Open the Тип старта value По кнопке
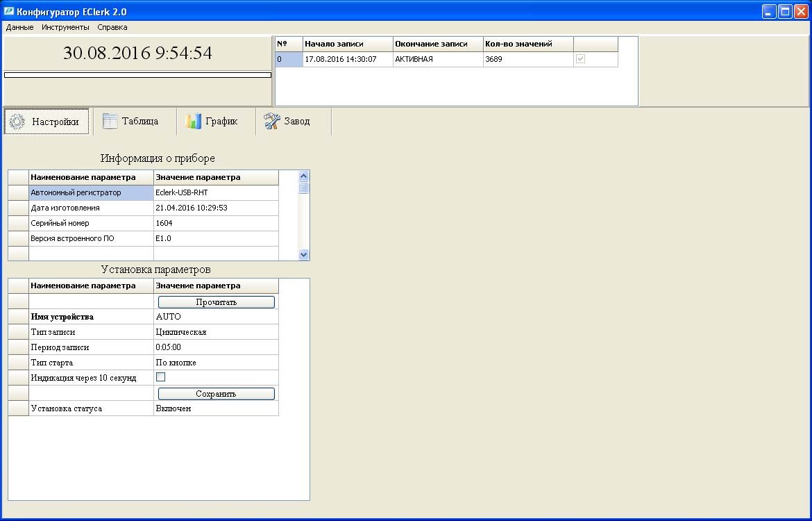 (x=215, y=363)
